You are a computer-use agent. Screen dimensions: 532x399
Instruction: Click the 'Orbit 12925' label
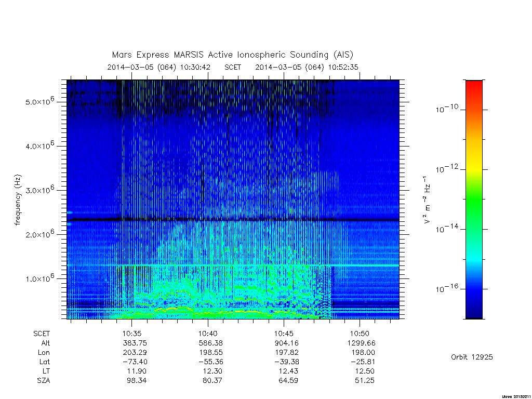472,357
